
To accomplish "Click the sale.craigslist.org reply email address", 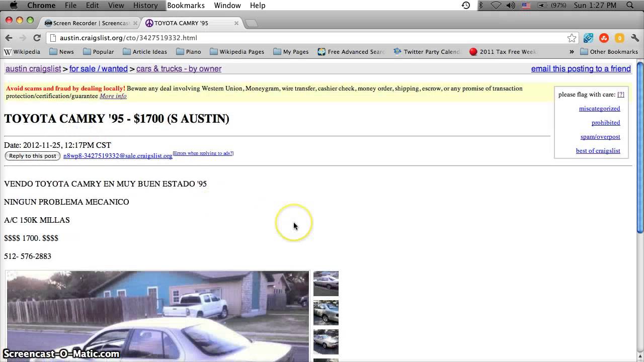I will pos(118,156).
